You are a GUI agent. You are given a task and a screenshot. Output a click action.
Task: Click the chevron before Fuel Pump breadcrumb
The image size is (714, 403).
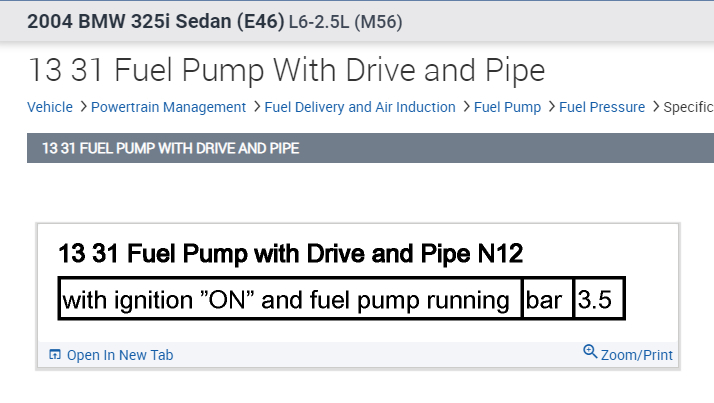(x=465, y=107)
